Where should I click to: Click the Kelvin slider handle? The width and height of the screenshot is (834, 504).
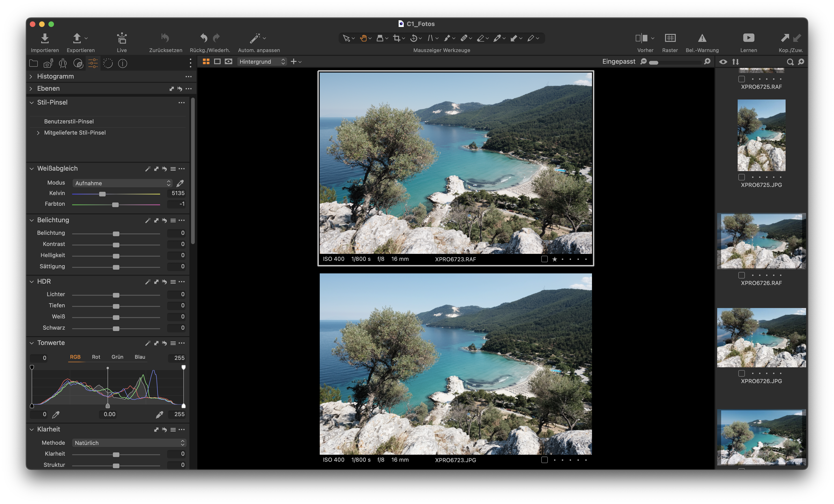click(x=102, y=194)
